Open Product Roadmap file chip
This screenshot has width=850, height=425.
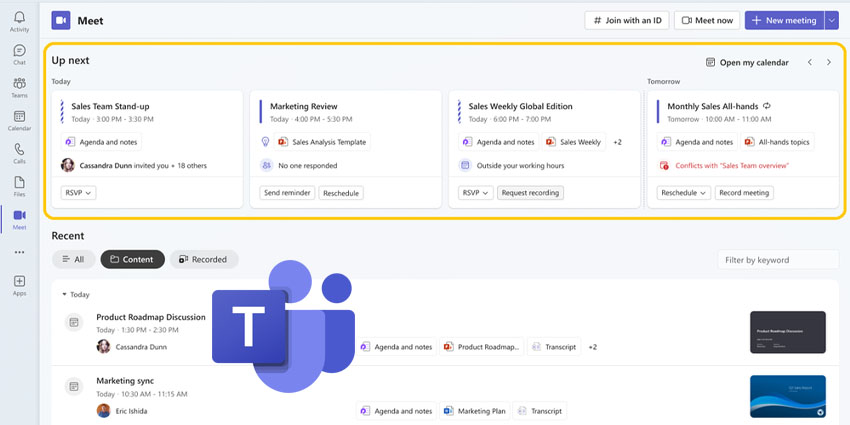point(482,346)
